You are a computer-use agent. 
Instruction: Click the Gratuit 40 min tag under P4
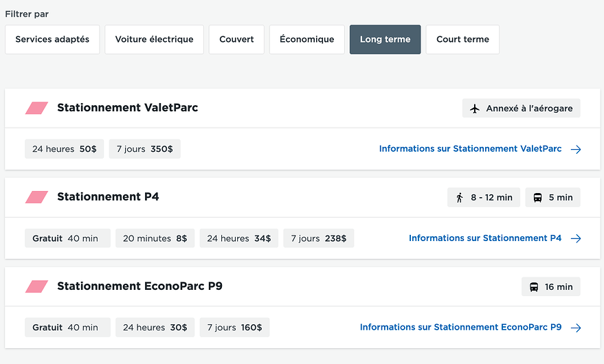[68, 238]
